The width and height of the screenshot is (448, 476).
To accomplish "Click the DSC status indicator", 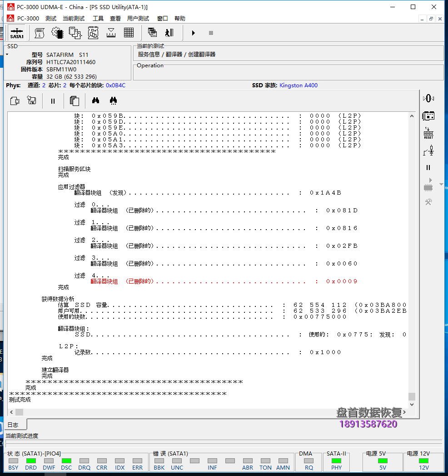I will (x=66, y=461).
